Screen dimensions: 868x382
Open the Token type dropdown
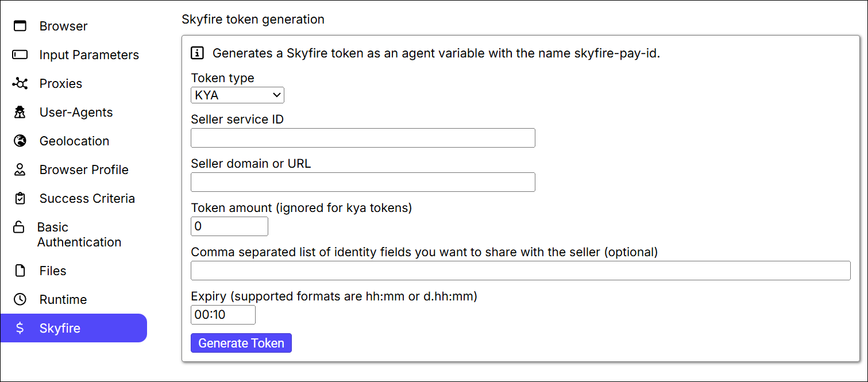(x=237, y=95)
